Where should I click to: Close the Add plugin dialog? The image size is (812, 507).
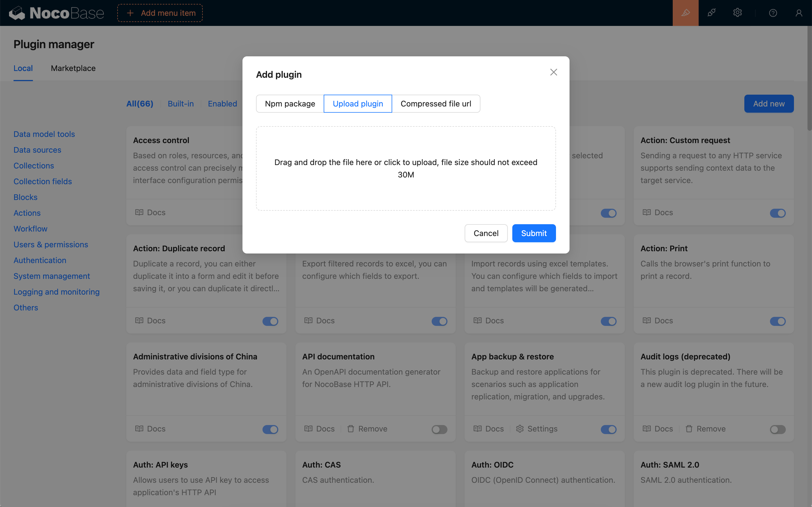tap(553, 72)
